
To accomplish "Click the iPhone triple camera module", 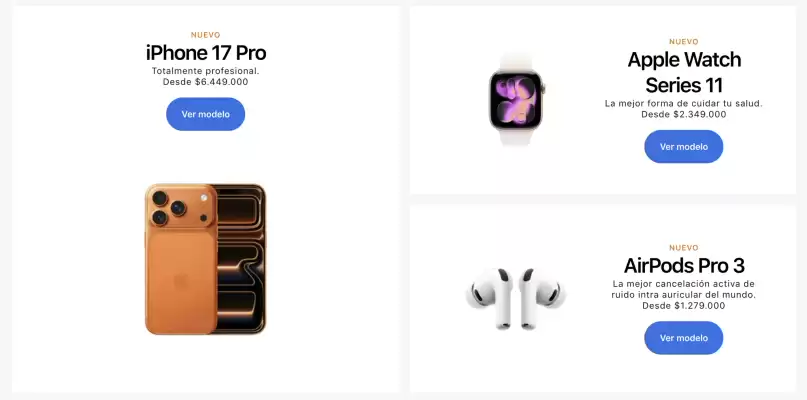I will coord(181,207).
